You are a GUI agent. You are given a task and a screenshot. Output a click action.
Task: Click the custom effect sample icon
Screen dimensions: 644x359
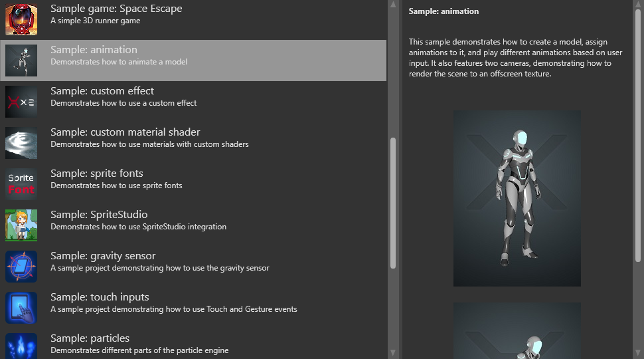point(21,102)
